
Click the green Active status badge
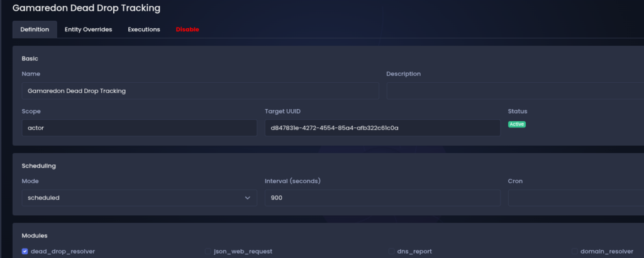(516, 124)
